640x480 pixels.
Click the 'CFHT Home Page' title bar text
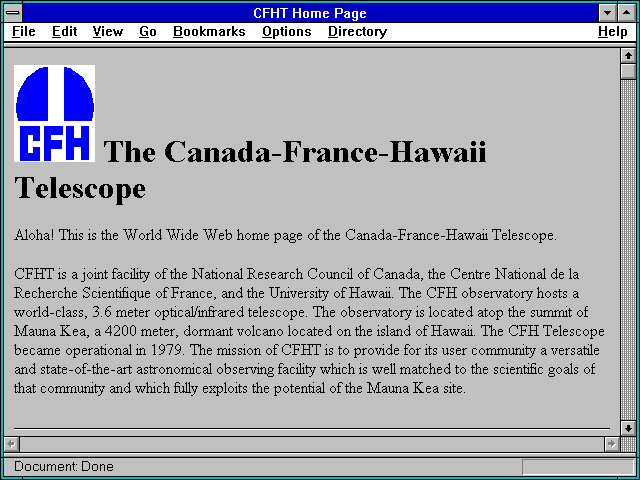pos(310,13)
